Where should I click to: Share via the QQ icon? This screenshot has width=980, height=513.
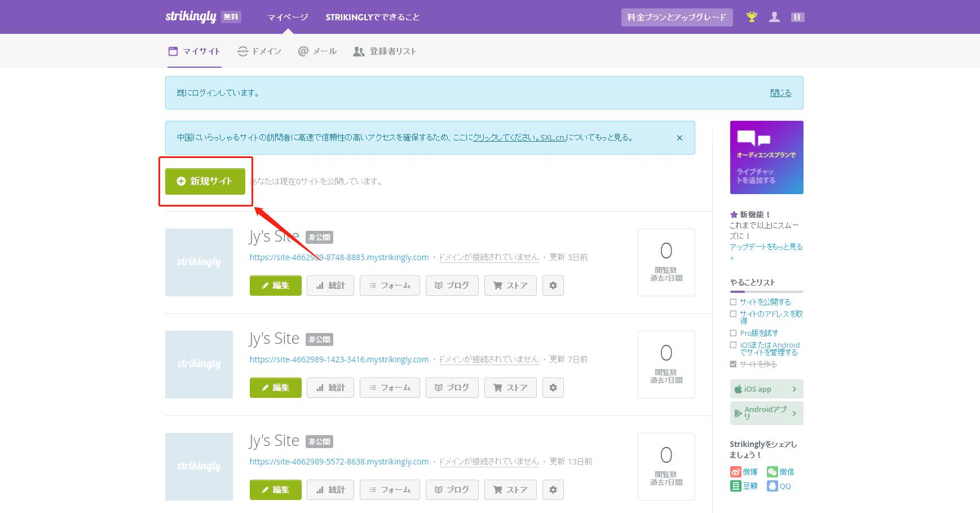tap(772, 485)
